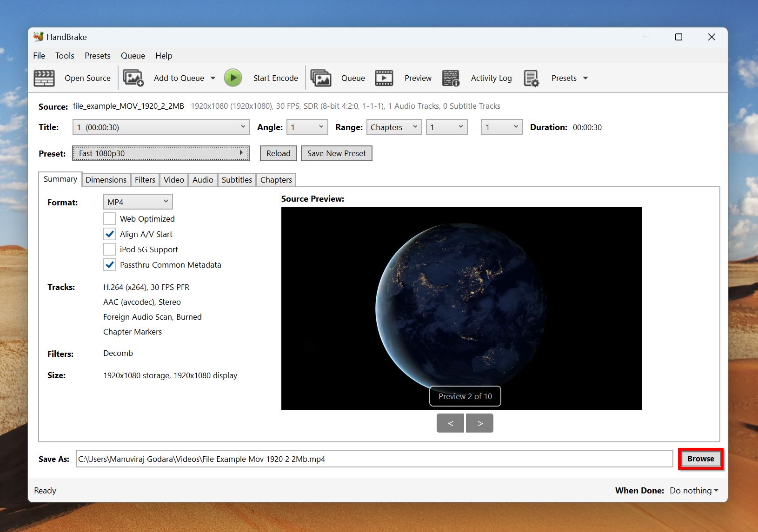
Task: Open the starting chapter dropdown
Action: 446,127
